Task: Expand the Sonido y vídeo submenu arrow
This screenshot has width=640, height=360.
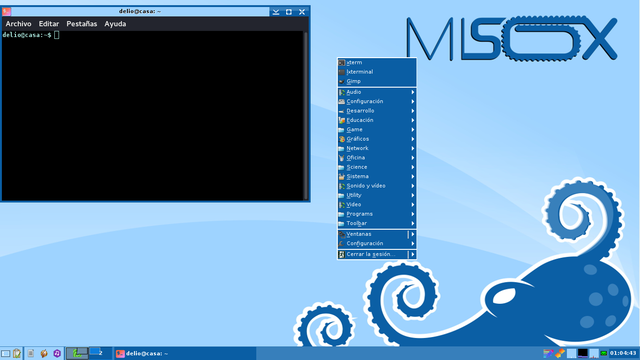Action: 413,186
